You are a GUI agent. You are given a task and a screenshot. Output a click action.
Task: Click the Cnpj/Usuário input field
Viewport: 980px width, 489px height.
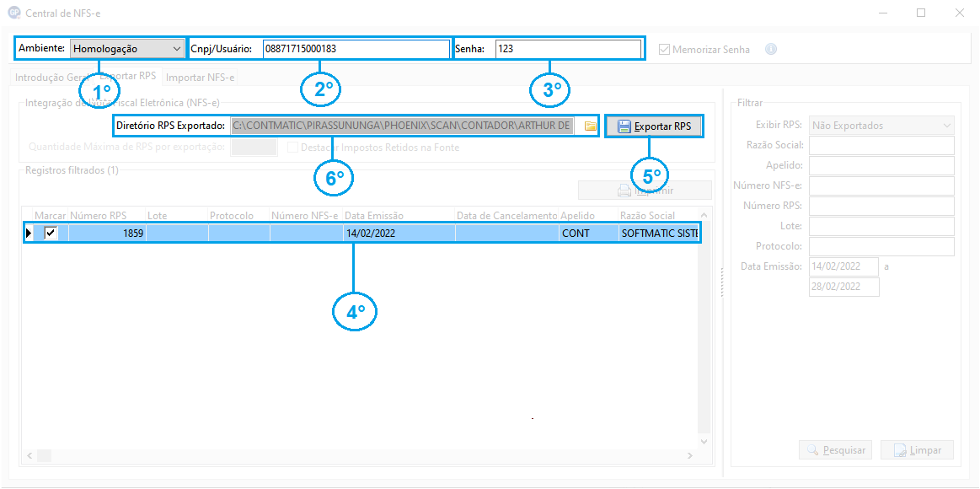(x=356, y=49)
